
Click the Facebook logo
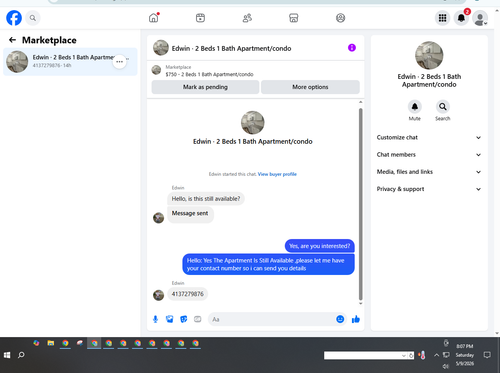point(14,18)
